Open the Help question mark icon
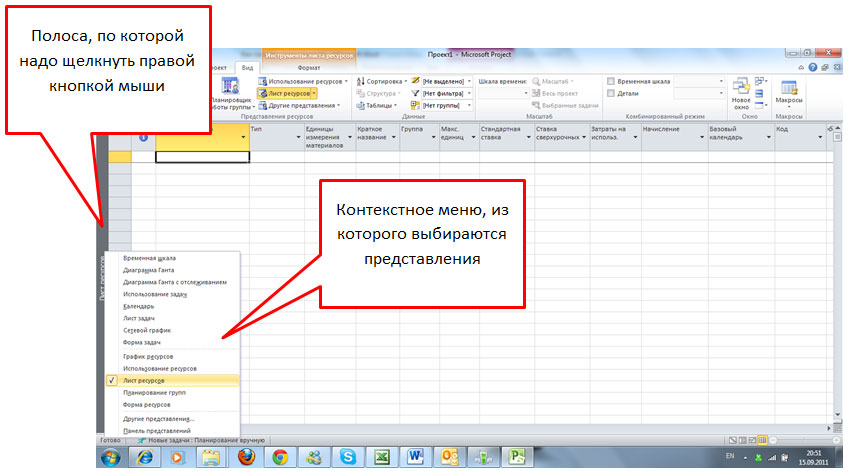Image resolution: width=857 pixels, height=471 pixels. 813,67
